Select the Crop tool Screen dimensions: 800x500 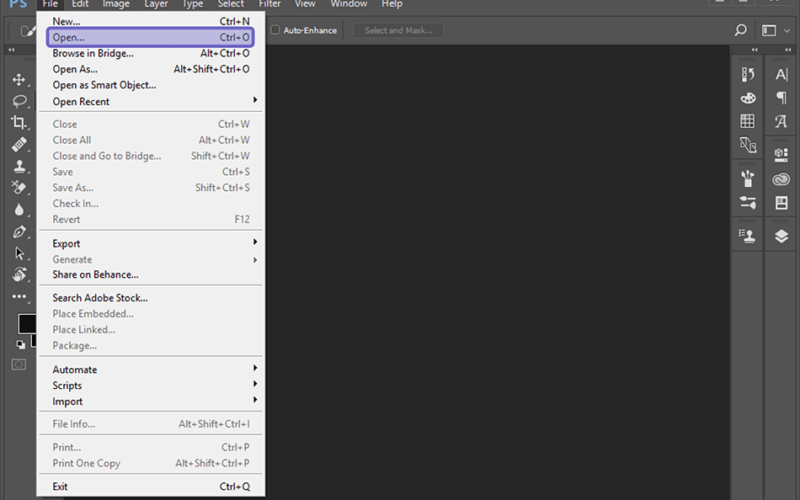[19, 122]
